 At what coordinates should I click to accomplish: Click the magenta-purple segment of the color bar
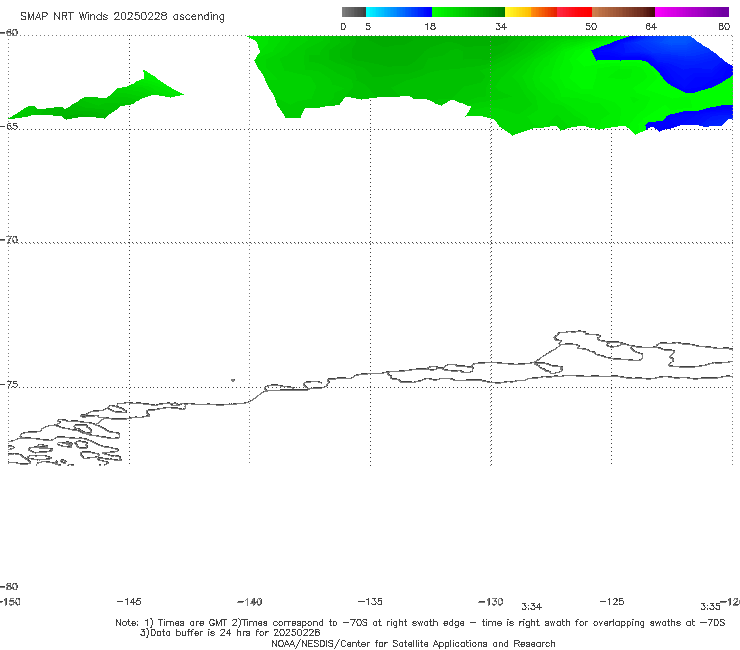(x=692, y=12)
